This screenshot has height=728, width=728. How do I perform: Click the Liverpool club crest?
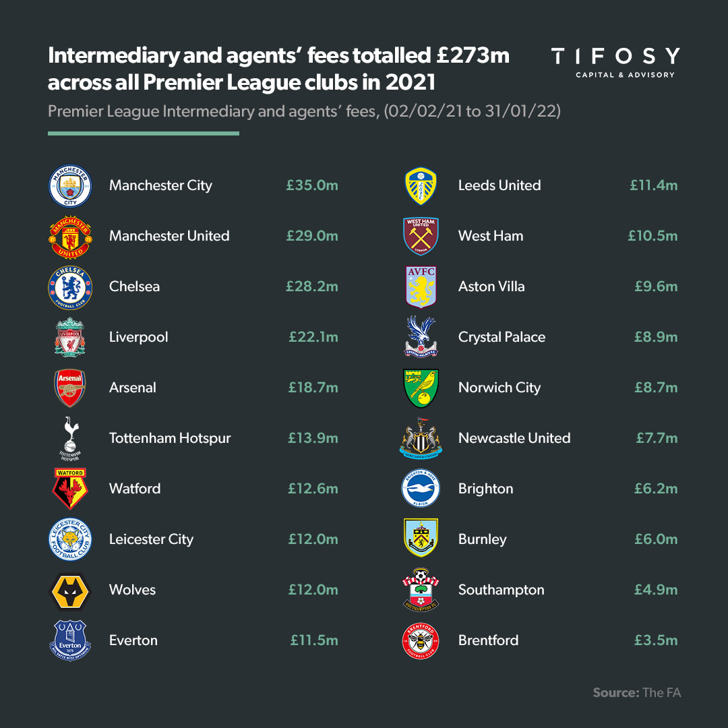pos(70,337)
